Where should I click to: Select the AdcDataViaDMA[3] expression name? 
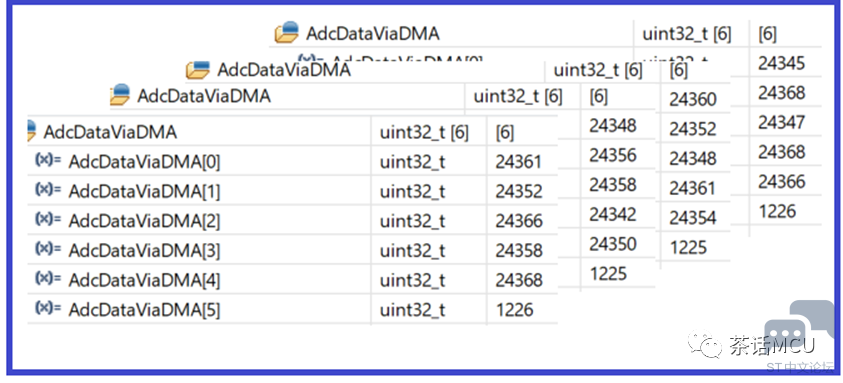pos(144,251)
